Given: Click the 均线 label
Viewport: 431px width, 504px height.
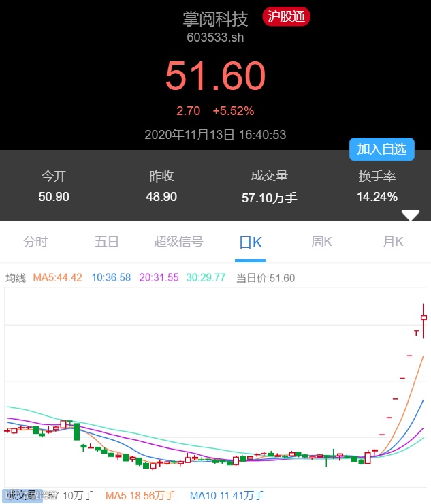Looking at the screenshot, I should [x=16, y=278].
